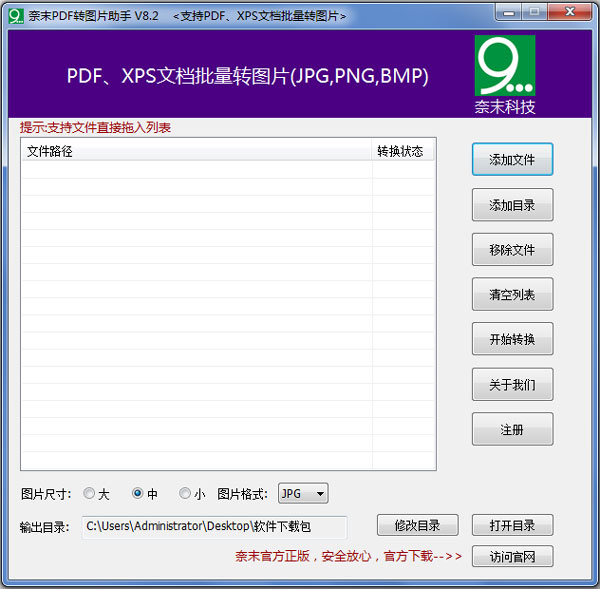This screenshot has height=589, width=600.
Task: Click the 输出目录 path field
Action: pos(214,526)
